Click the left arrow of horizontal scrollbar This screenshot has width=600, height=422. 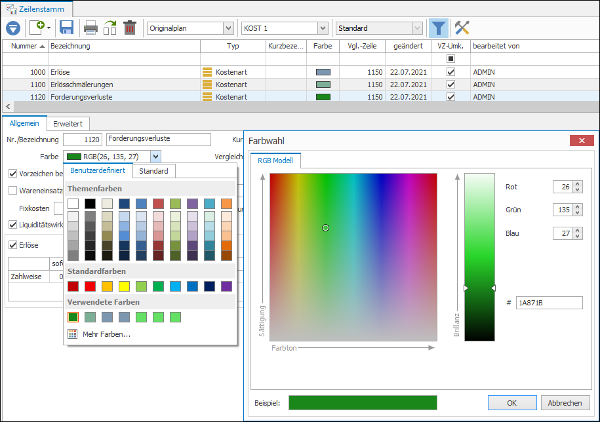point(8,106)
